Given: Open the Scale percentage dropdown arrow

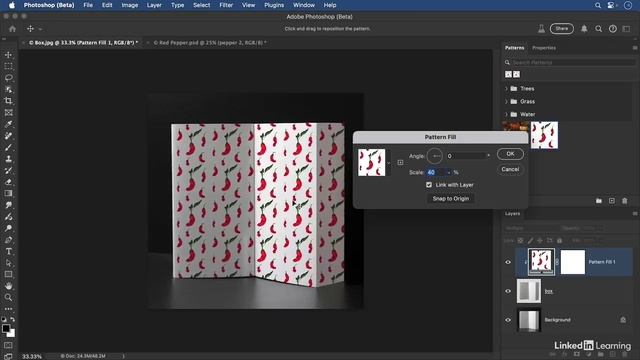Looking at the screenshot, I should pos(449,173).
